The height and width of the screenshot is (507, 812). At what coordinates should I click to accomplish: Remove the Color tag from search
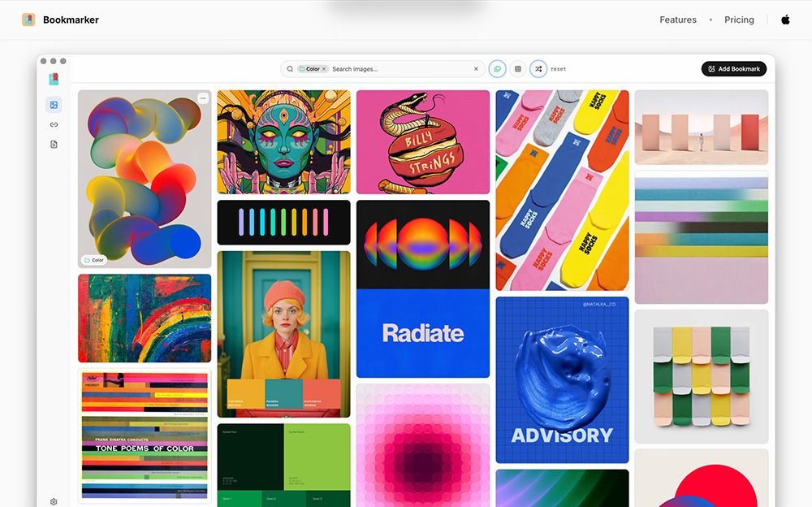[324, 69]
